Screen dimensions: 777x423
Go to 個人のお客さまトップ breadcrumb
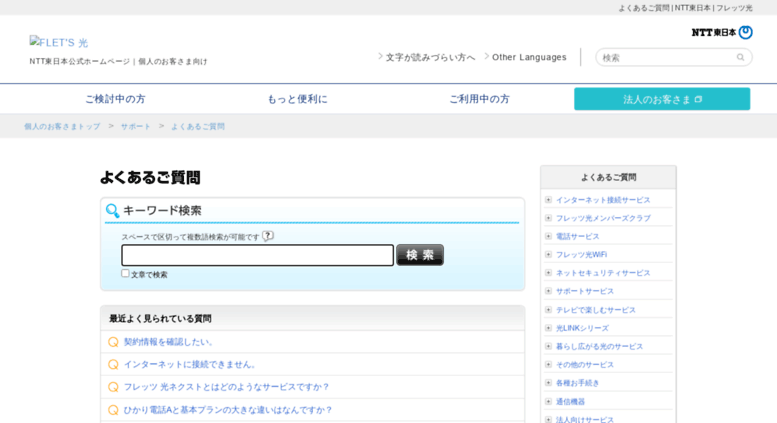[62, 126]
